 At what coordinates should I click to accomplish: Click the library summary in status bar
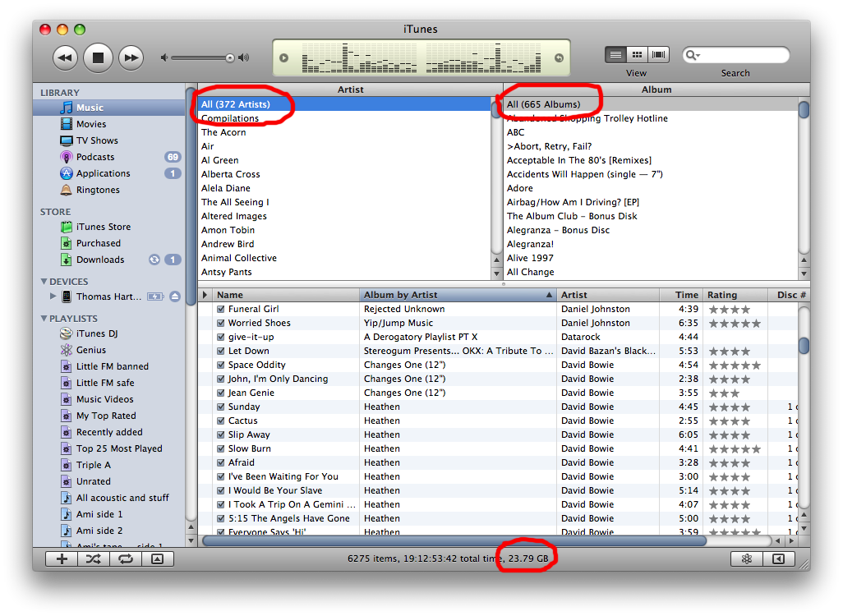pyautogui.click(x=448, y=559)
